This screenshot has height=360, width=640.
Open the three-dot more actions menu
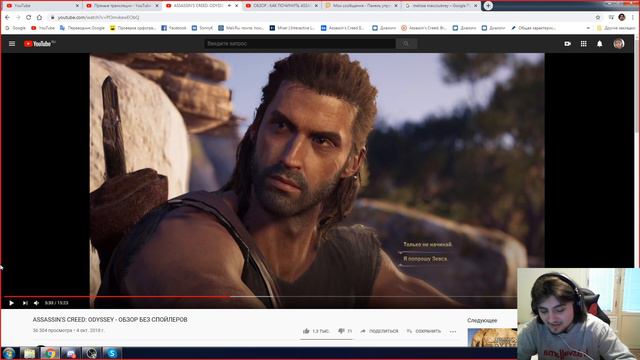453,331
